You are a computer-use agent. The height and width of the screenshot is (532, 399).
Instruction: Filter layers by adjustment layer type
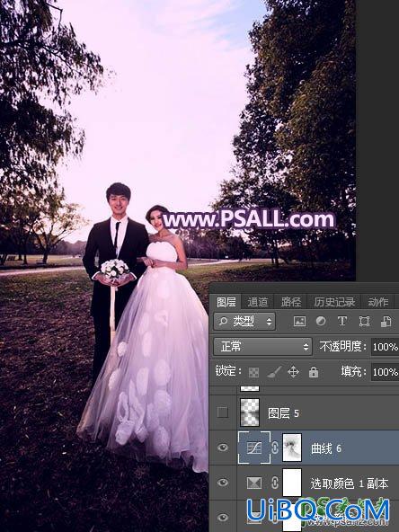[x=321, y=321]
